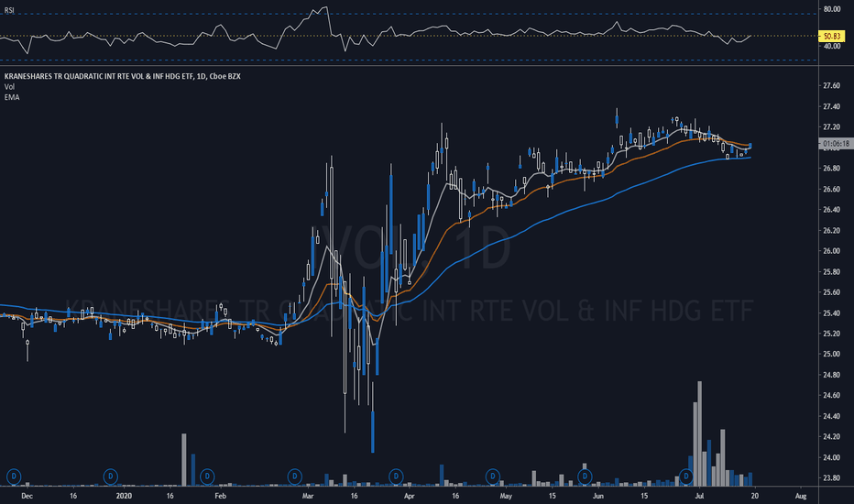
Task: Click the dividend marker beside the 2020 label
Action: [x=111, y=477]
